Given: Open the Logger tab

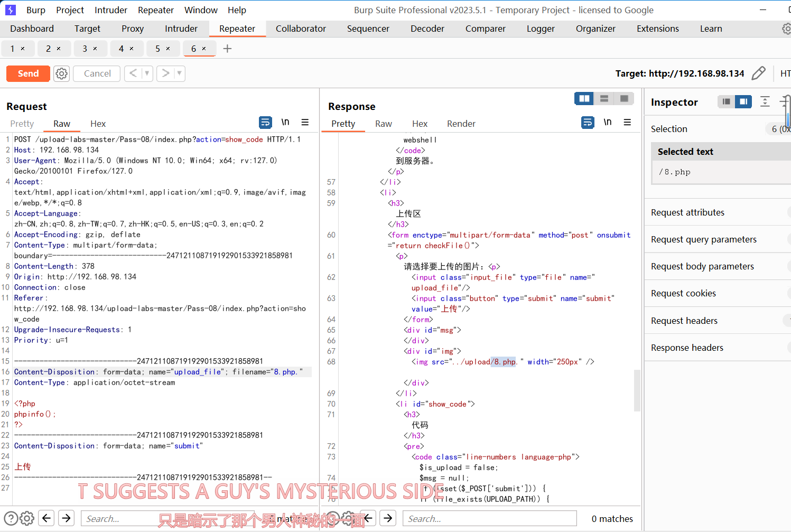Looking at the screenshot, I should coord(541,29).
